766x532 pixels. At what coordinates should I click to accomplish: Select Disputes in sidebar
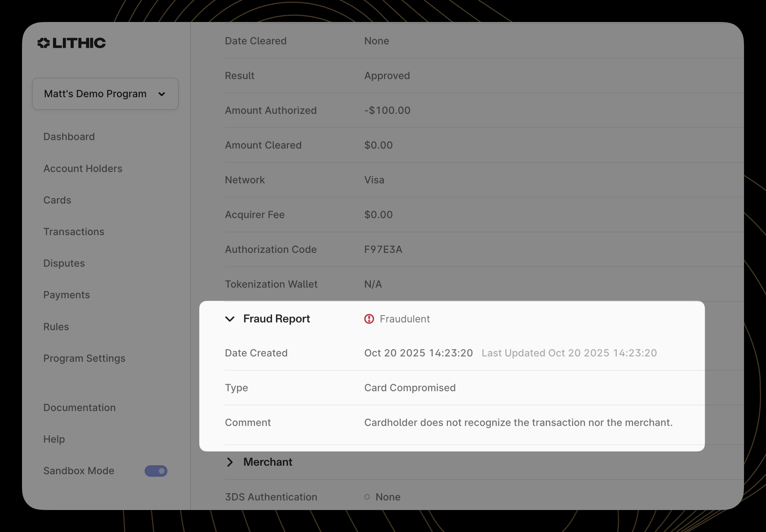point(64,263)
